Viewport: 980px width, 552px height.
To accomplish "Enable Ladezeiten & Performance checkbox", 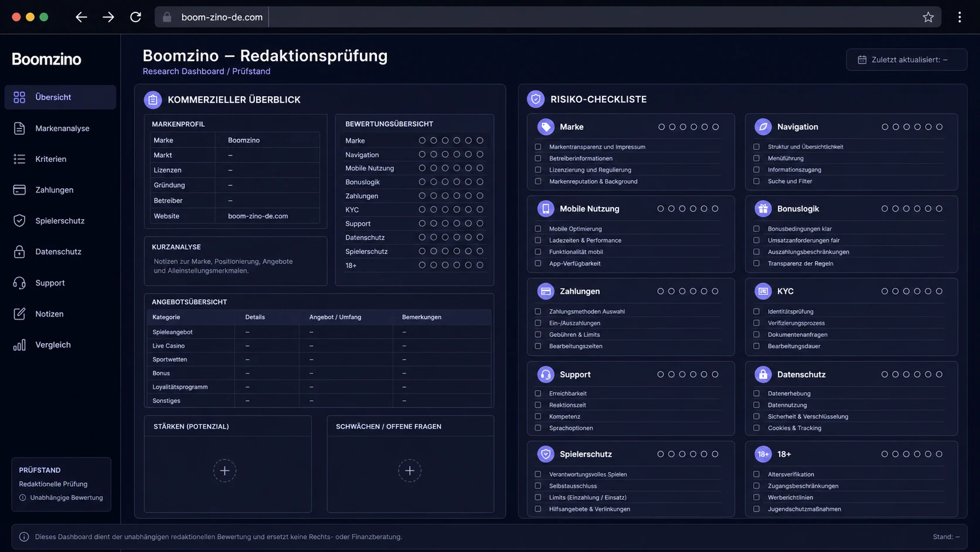I will (538, 241).
